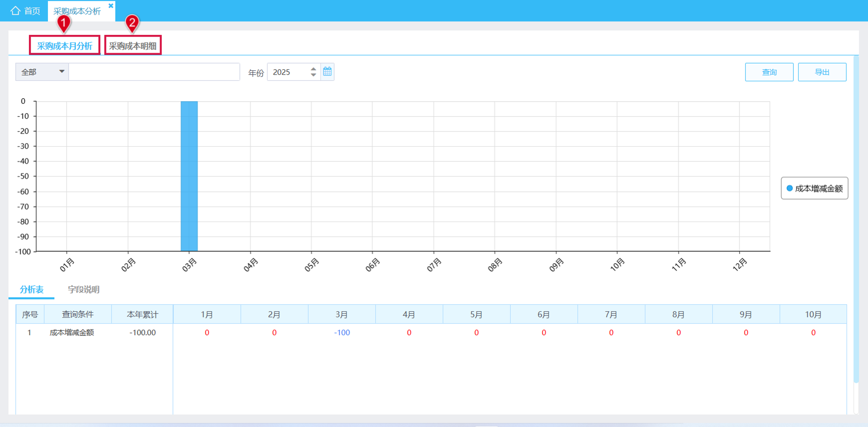Increase year with the up stepper arrow
The image size is (868, 427).
[x=313, y=68]
